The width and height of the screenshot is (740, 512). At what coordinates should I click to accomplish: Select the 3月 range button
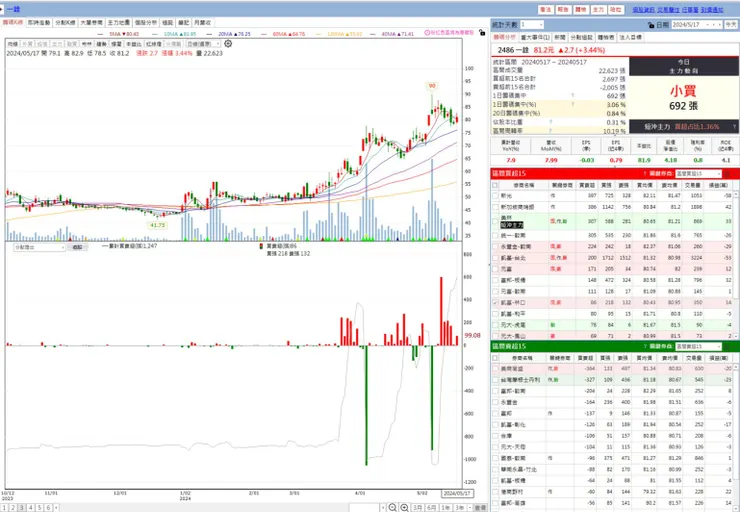(x=417, y=508)
